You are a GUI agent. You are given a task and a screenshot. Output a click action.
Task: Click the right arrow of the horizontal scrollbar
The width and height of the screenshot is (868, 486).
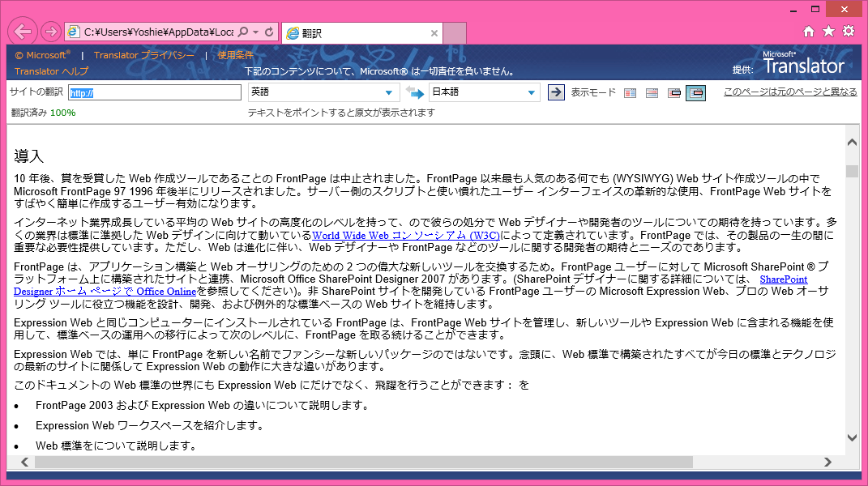pyautogui.click(x=827, y=462)
